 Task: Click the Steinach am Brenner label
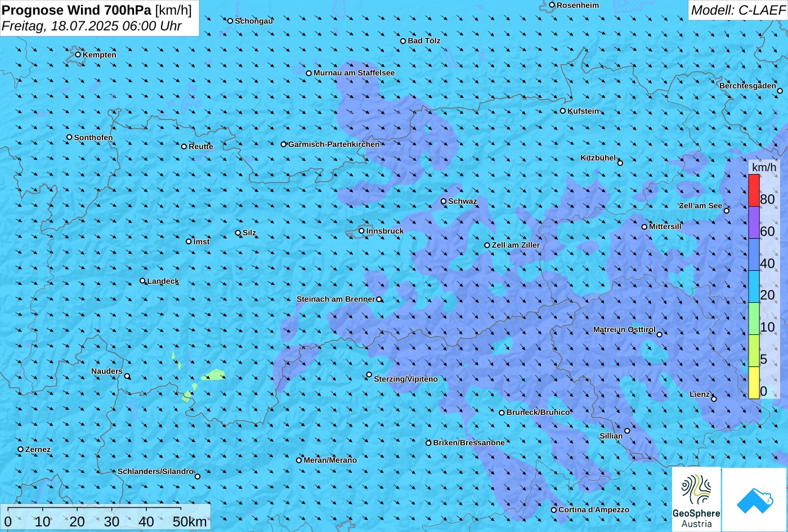[x=335, y=299]
